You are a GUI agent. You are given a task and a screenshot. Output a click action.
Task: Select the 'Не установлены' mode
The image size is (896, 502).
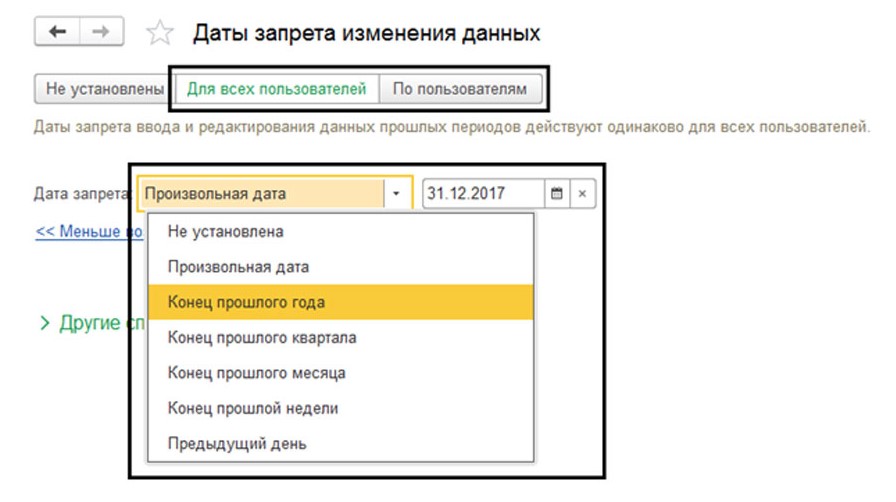pyautogui.click(x=104, y=89)
